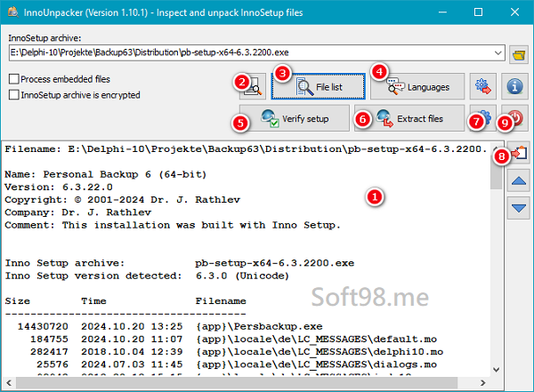
Task: Click "6.3.0 (Unicode)" version text
Action: pyautogui.click(x=242, y=276)
